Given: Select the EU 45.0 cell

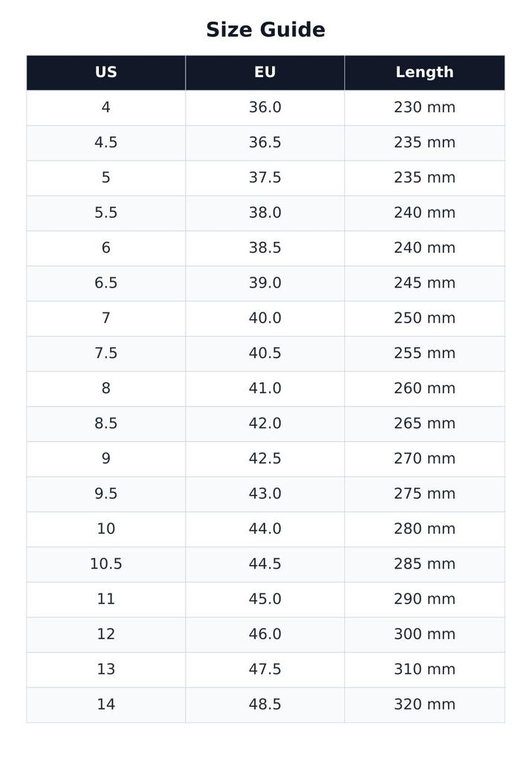Looking at the screenshot, I should point(265,600).
